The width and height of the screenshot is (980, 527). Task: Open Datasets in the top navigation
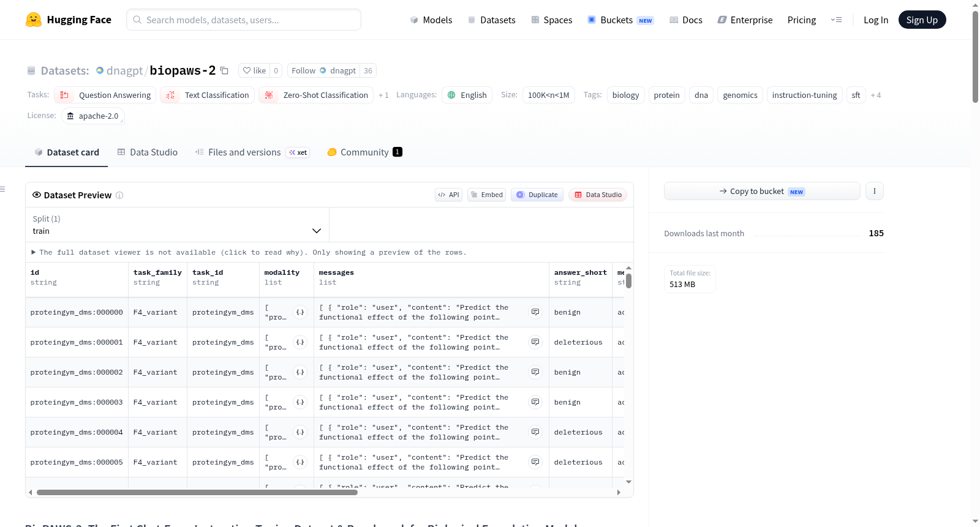tap(492, 20)
